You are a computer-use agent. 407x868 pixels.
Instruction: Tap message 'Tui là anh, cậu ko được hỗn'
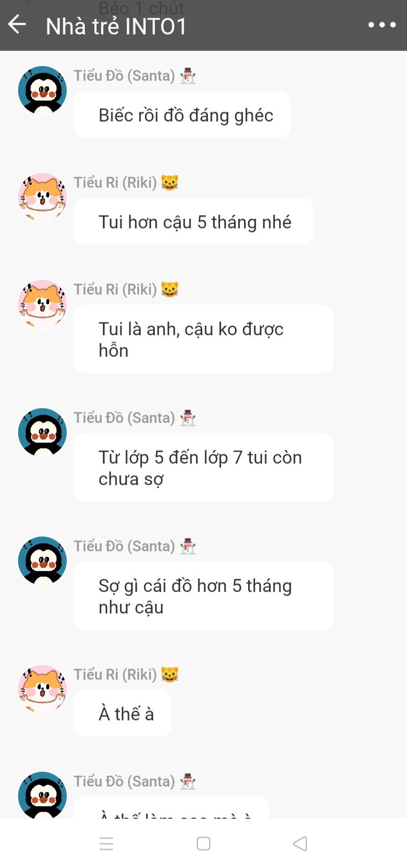click(203, 339)
